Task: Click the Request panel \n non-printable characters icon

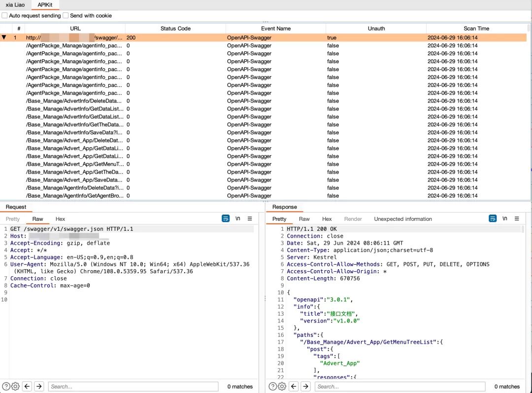Action: coord(238,218)
